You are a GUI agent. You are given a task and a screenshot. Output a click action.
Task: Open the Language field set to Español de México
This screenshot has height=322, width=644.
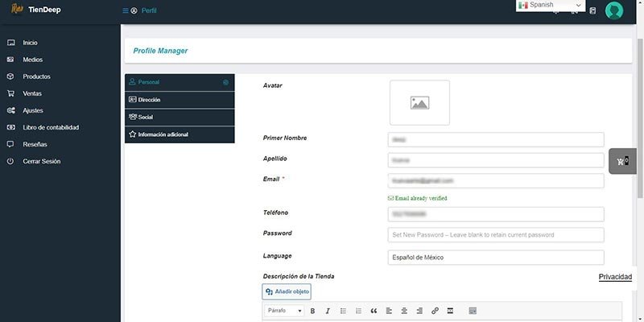coord(495,258)
